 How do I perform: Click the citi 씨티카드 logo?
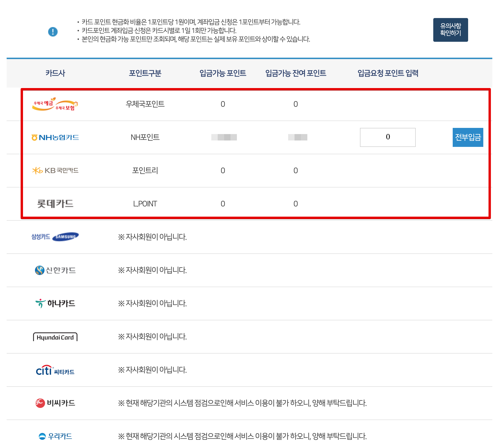pyautogui.click(x=55, y=370)
